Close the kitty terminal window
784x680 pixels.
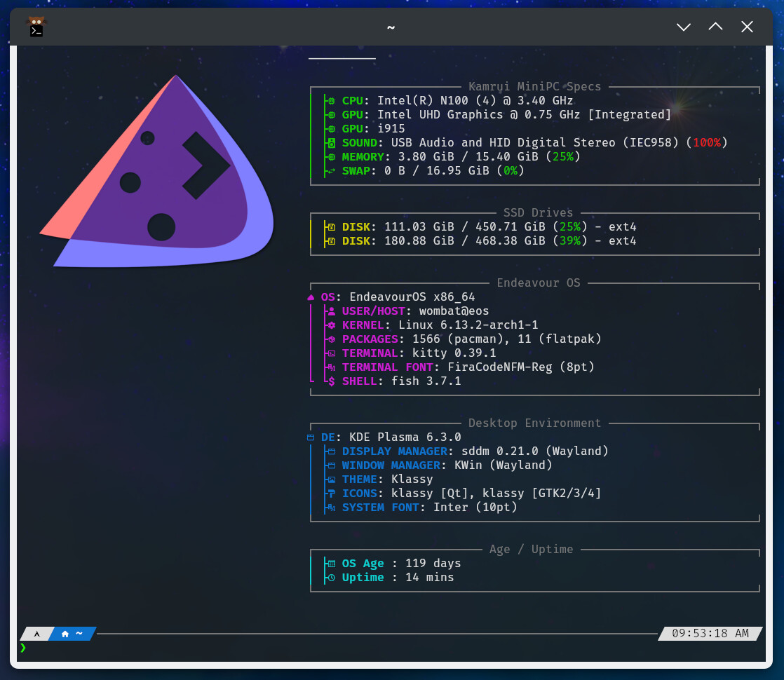click(747, 27)
